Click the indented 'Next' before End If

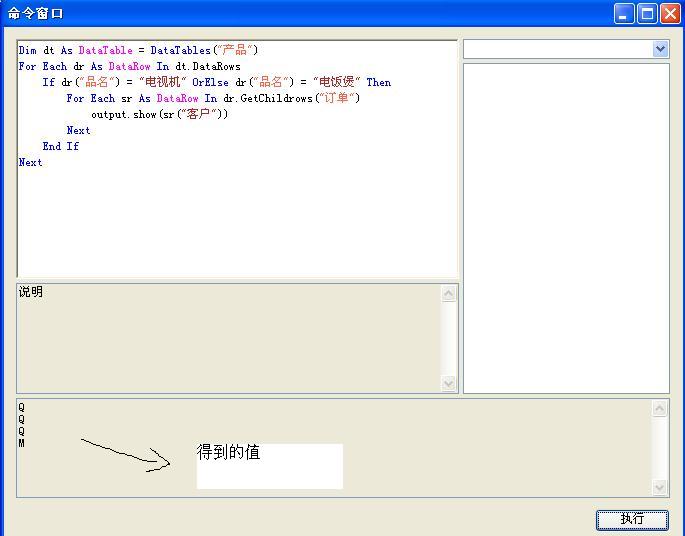tap(78, 130)
